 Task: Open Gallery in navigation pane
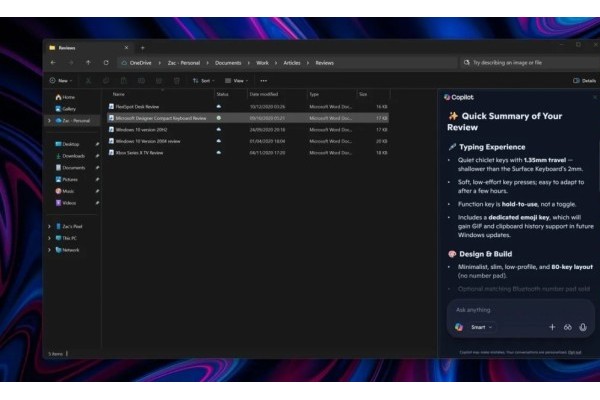(x=65, y=109)
